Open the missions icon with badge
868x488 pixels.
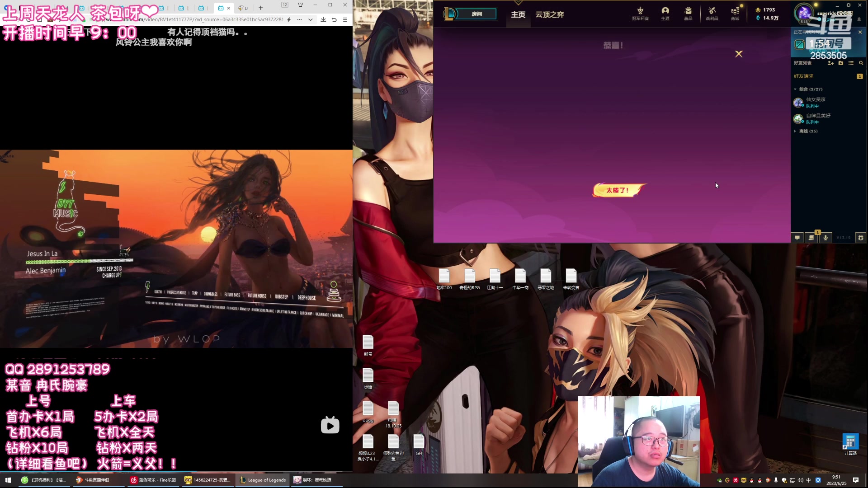(x=811, y=238)
